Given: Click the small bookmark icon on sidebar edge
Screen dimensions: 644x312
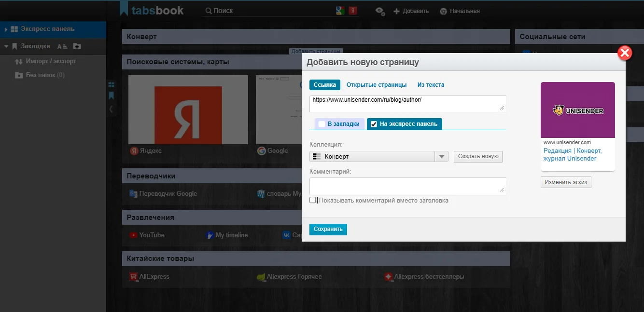Looking at the screenshot, I should (x=111, y=95).
